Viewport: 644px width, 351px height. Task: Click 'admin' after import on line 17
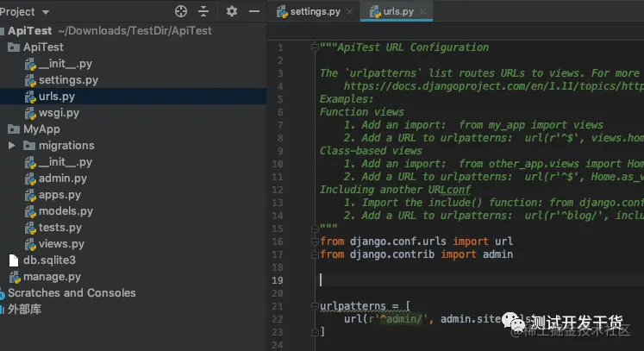pyautogui.click(x=497, y=254)
